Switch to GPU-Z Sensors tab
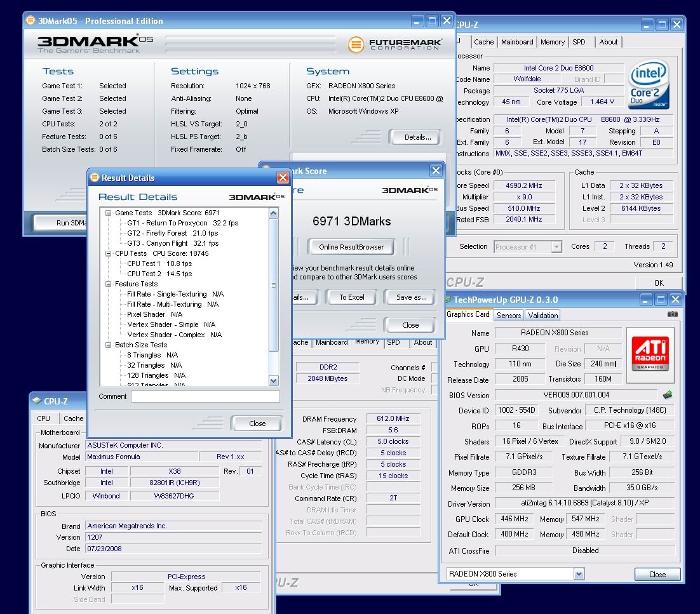 (509, 315)
